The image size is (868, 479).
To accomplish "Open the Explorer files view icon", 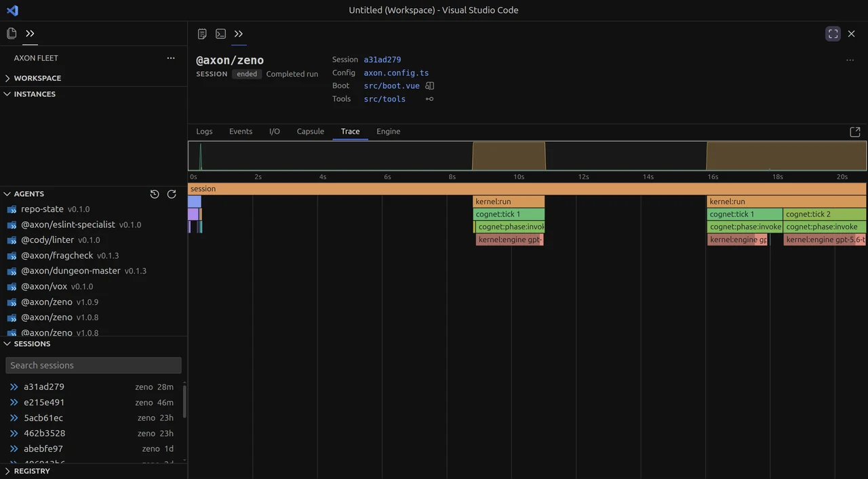I will (x=12, y=33).
